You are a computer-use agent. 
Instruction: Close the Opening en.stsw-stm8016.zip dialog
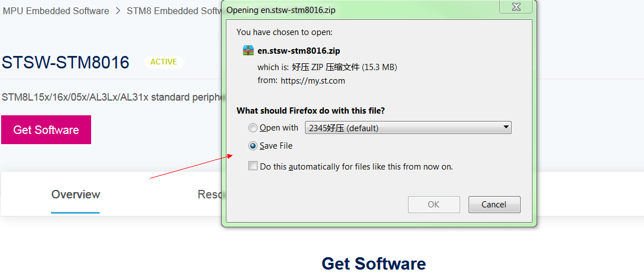[x=516, y=7]
